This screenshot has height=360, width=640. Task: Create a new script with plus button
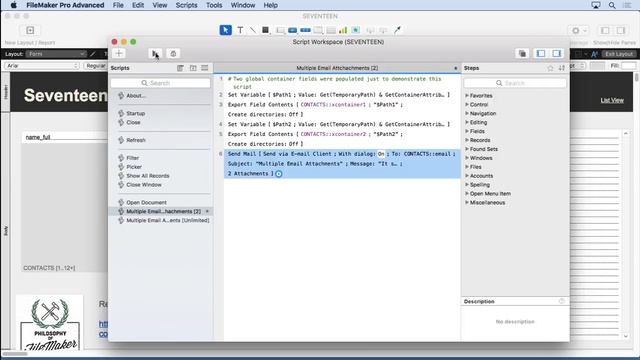coord(119,53)
